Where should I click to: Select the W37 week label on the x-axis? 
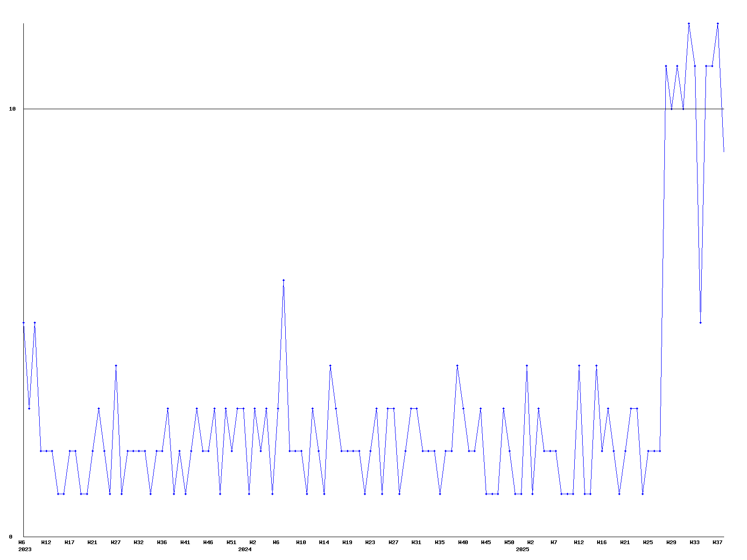718,542
